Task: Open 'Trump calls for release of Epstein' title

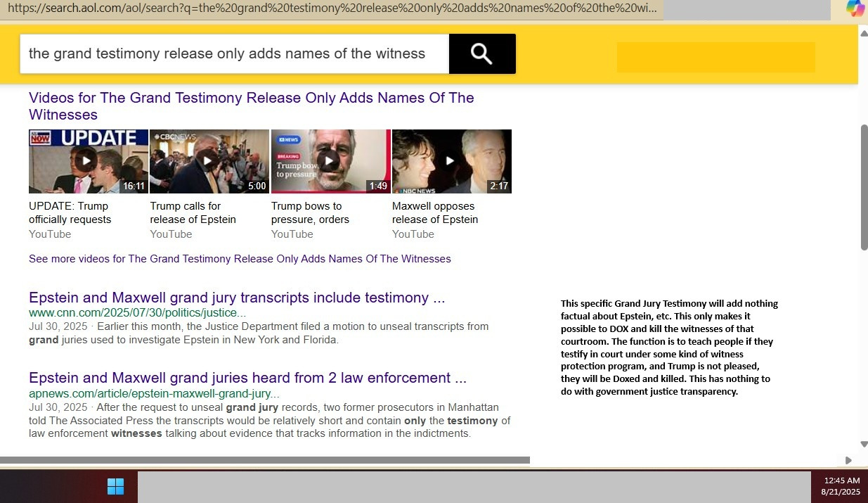Action: [193, 212]
